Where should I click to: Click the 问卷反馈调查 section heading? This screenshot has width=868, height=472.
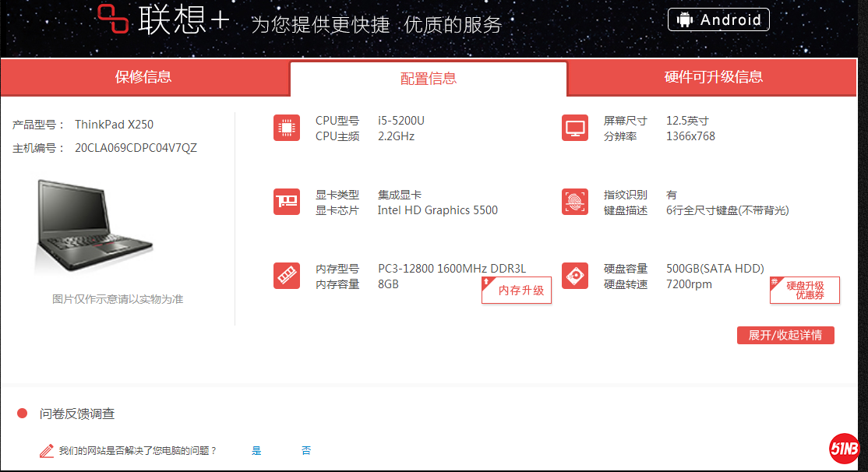[77, 414]
